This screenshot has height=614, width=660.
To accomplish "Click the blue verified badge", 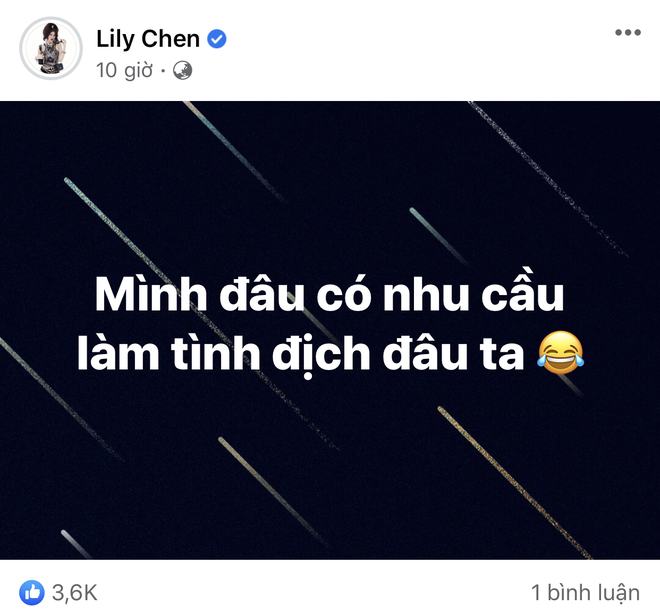I will coord(217,39).
